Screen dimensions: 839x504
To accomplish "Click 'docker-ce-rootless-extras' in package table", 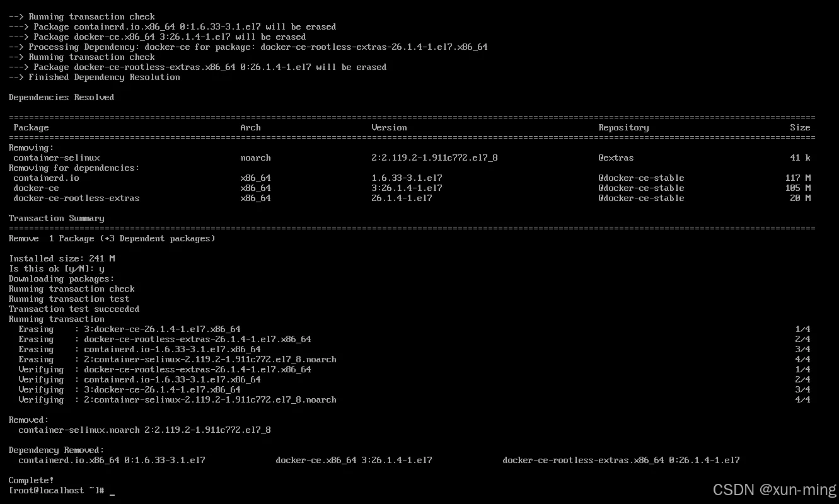I will (x=76, y=198).
